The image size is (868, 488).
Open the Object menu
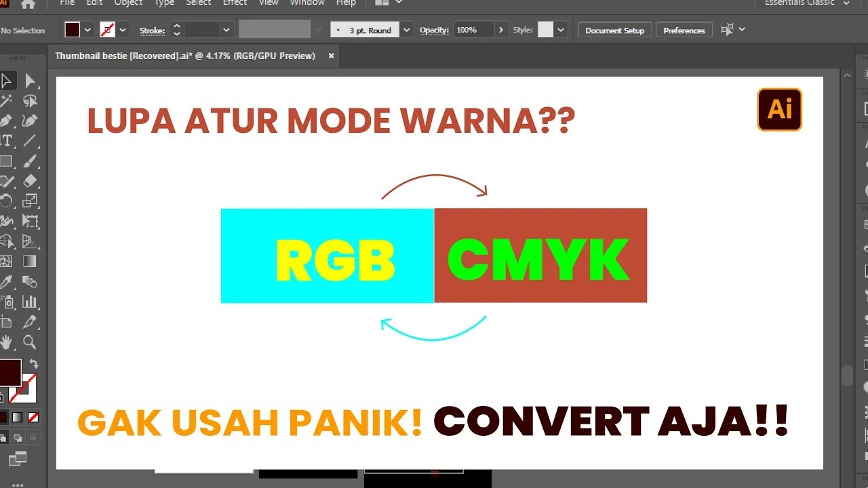tap(128, 3)
